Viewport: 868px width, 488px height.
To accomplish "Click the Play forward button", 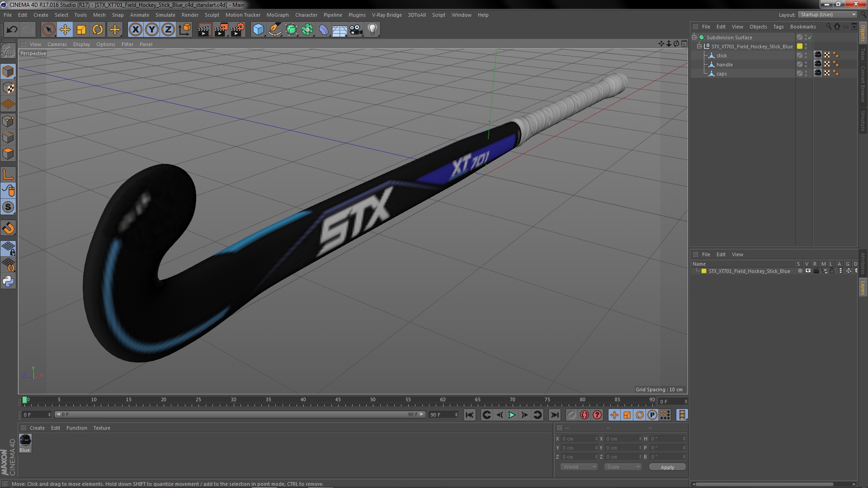I will (x=512, y=415).
